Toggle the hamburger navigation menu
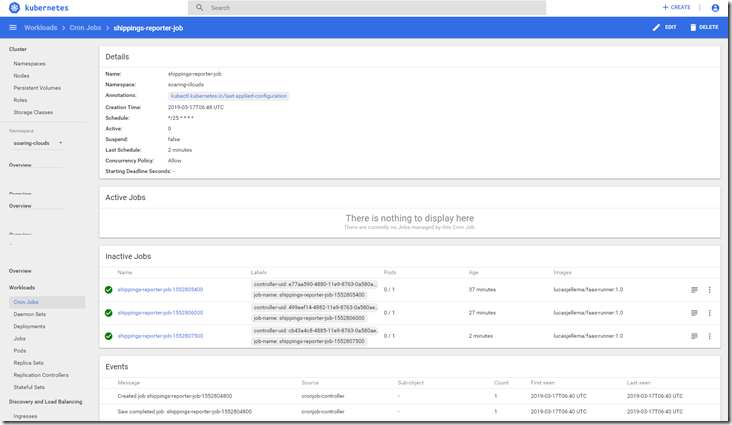This screenshot has width=732, height=425. 12,27
